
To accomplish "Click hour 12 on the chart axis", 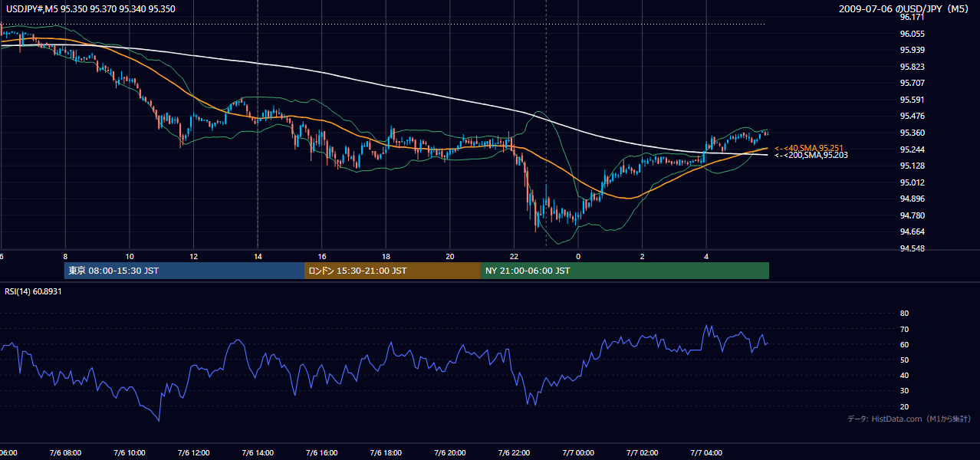I will (x=193, y=257).
